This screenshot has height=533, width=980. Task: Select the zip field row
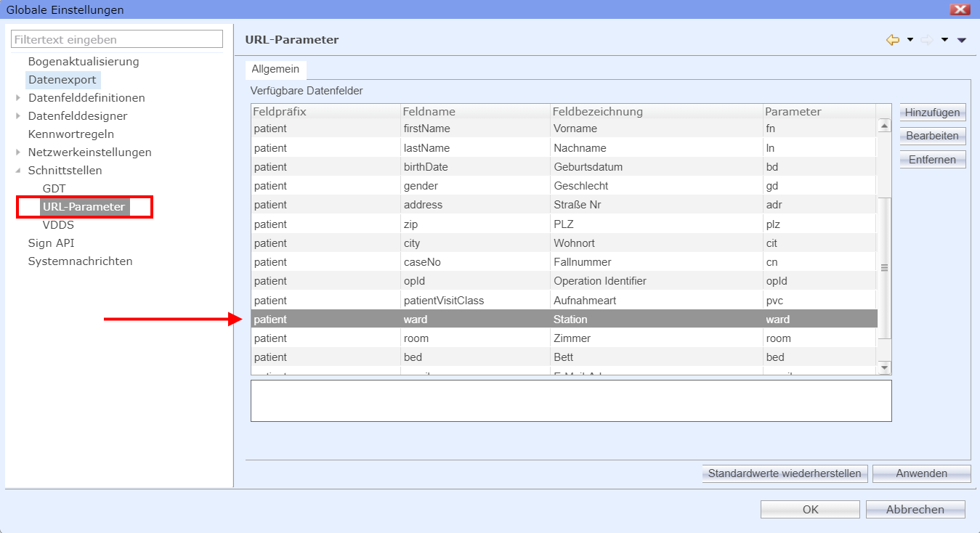tap(564, 224)
